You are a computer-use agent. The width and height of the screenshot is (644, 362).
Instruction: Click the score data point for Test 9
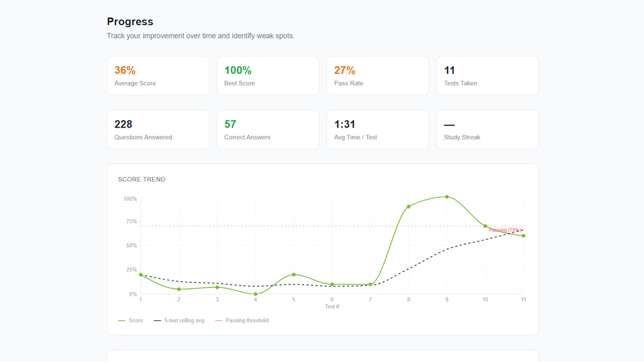tap(447, 197)
